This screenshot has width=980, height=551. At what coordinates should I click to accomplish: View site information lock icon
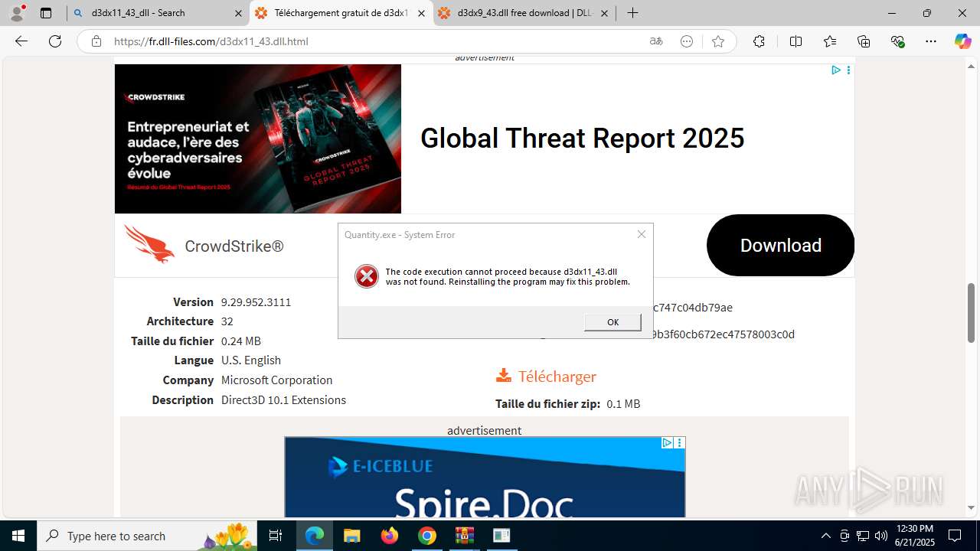coord(96,41)
